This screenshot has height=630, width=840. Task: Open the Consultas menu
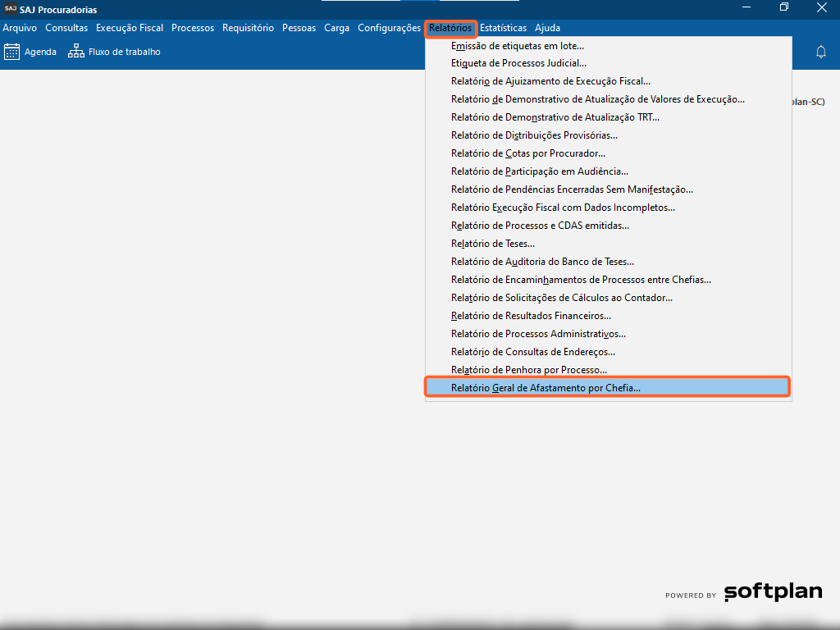pyautogui.click(x=66, y=28)
